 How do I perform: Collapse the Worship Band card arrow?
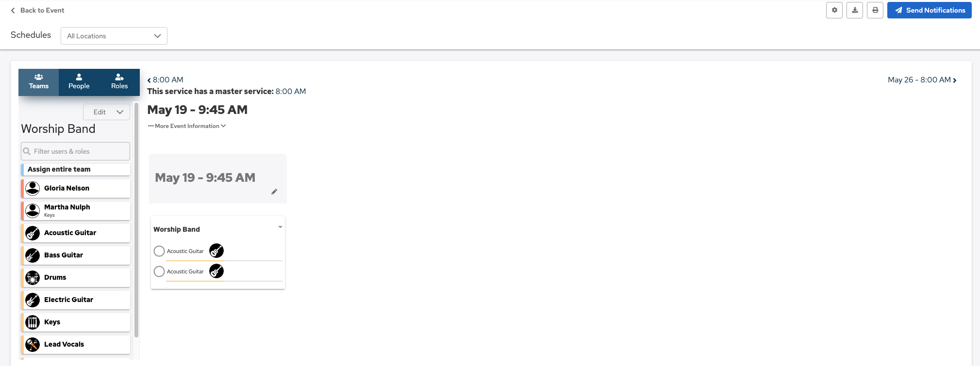click(x=280, y=227)
